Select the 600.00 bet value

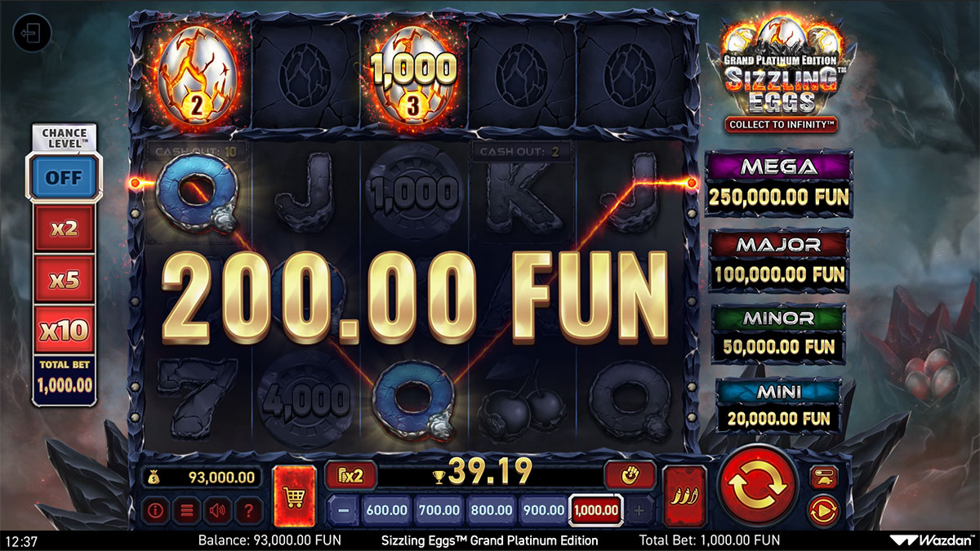[x=387, y=510]
